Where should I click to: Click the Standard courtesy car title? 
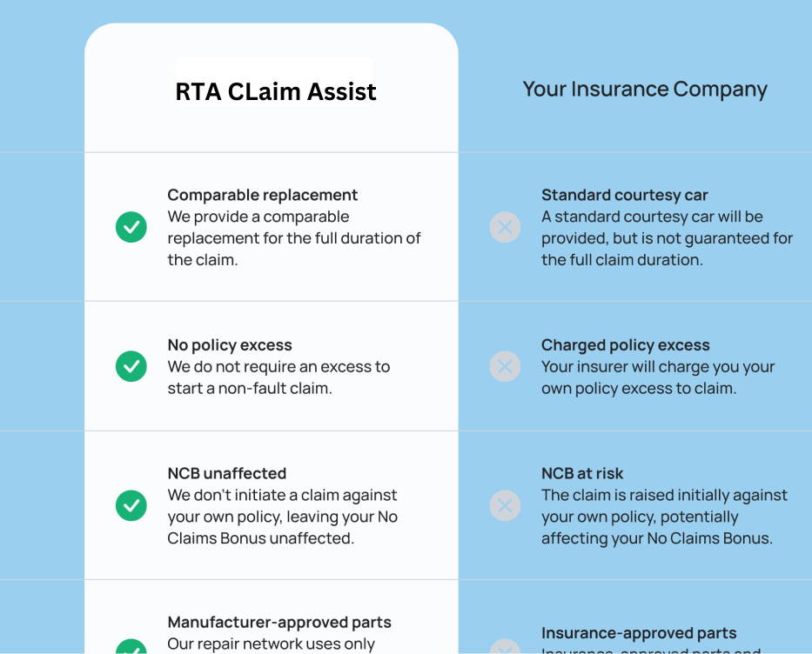tap(625, 195)
